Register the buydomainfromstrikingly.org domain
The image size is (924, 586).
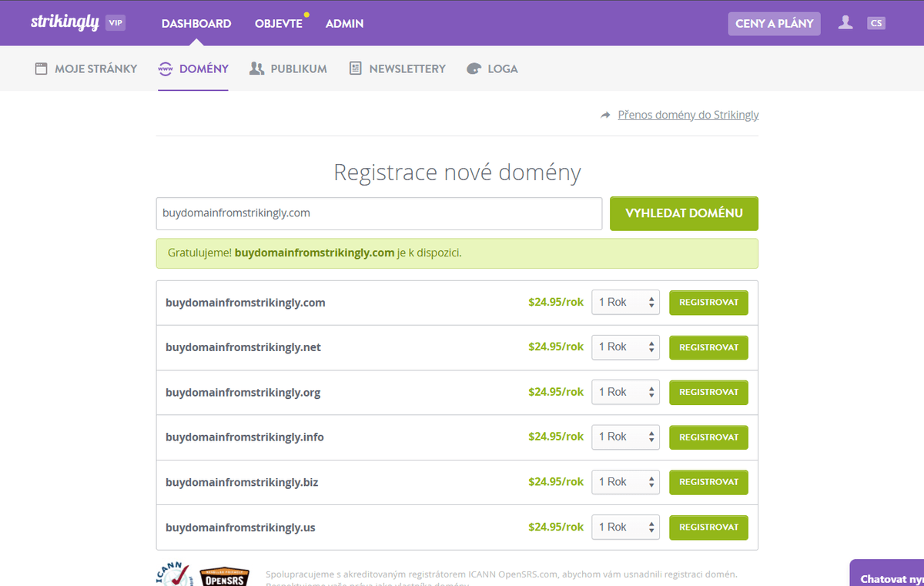pyautogui.click(x=708, y=392)
